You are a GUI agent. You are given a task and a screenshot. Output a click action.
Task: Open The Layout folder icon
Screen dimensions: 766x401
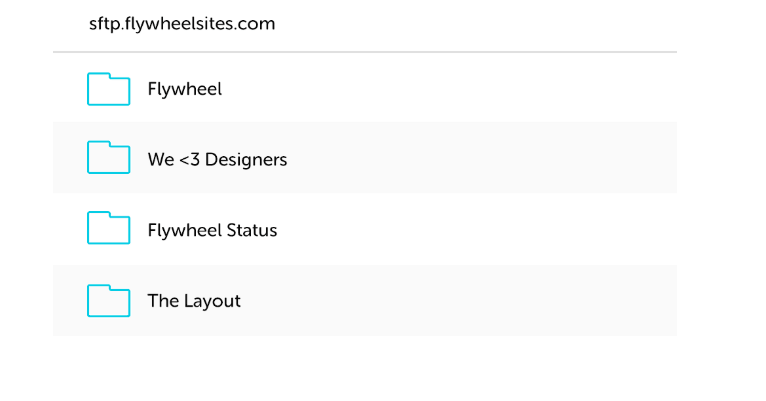click(108, 300)
